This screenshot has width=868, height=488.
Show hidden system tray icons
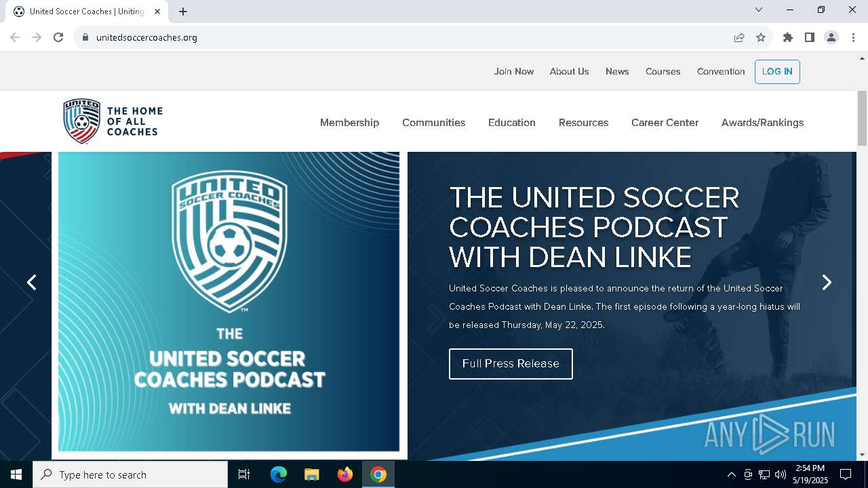731,474
